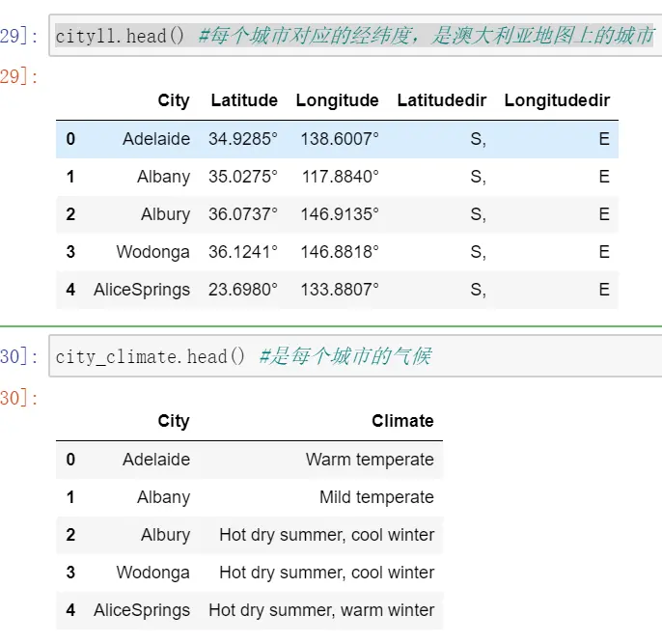Click the Climate column header
Viewport: 662px width, 644px height.
tap(402, 421)
